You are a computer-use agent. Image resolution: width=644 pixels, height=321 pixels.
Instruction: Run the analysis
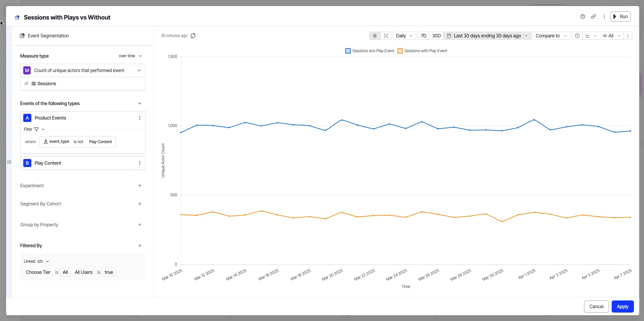[x=620, y=17]
